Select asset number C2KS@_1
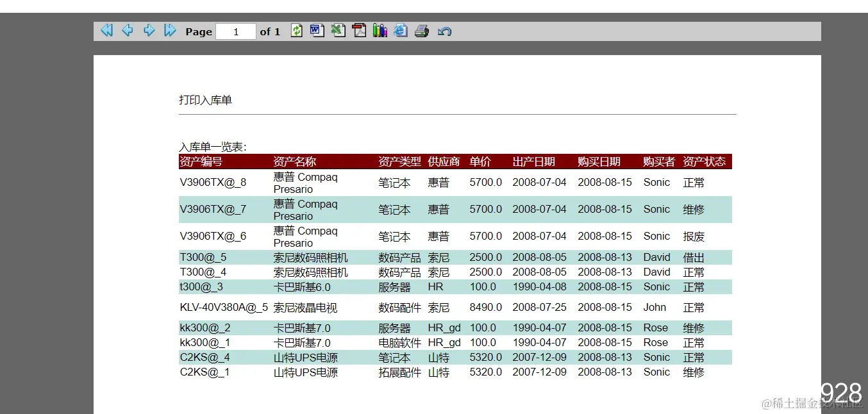The width and height of the screenshot is (868, 414). tap(204, 372)
